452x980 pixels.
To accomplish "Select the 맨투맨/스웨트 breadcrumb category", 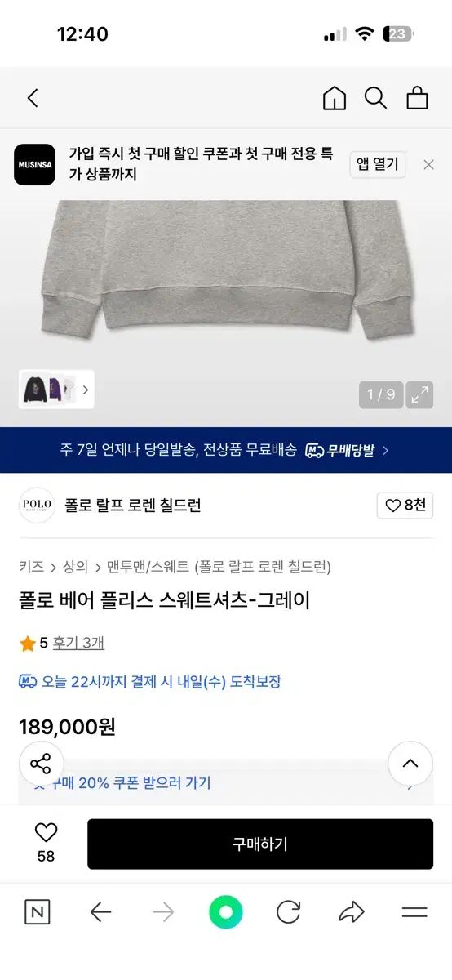I will click(148, 567).
